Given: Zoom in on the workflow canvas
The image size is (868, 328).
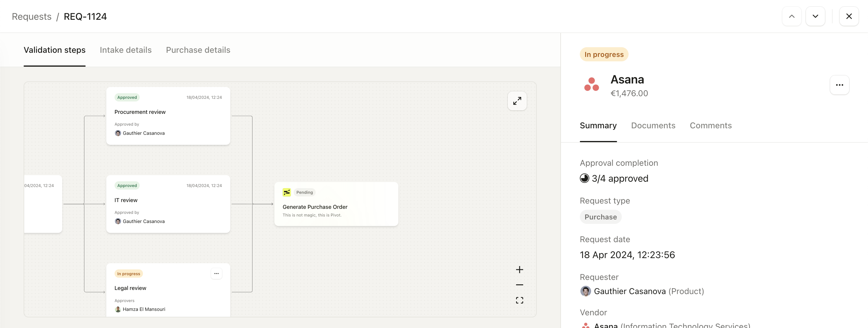Looking at the screenshot, I should tap(519, 269).
